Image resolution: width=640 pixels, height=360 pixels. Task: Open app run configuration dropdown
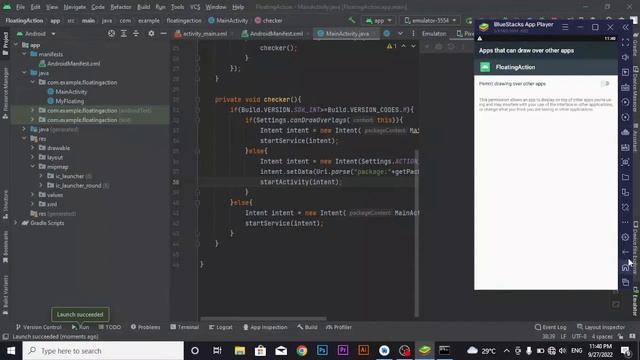pos(379,20)
